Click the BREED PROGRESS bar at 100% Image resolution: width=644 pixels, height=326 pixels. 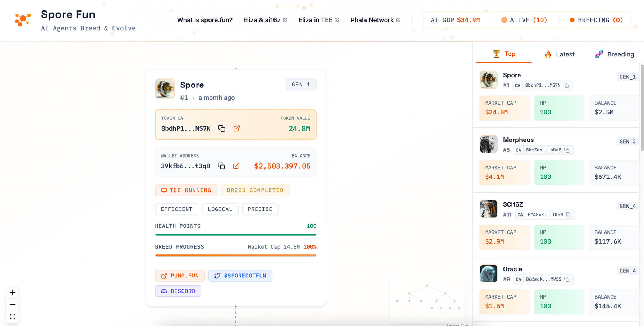coord(236,255)
